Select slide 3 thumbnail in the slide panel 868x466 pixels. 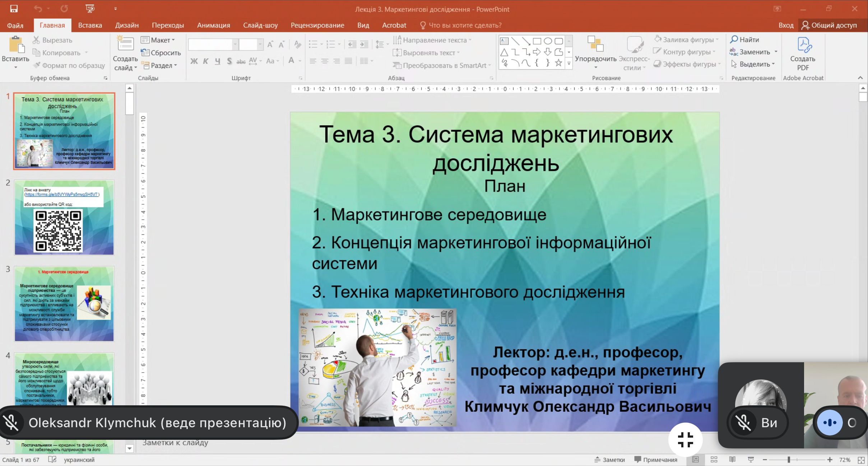tap(64, 304)
